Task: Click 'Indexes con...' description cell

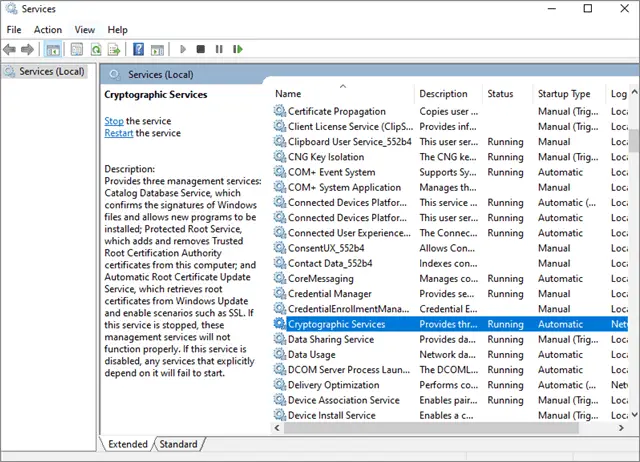Action: [x=448, y=263]
